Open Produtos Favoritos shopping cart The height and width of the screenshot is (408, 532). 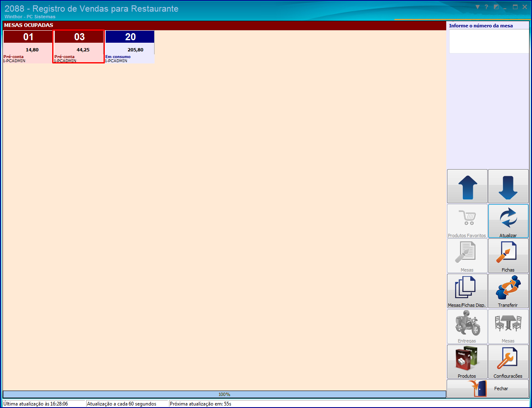pos(467,221)
